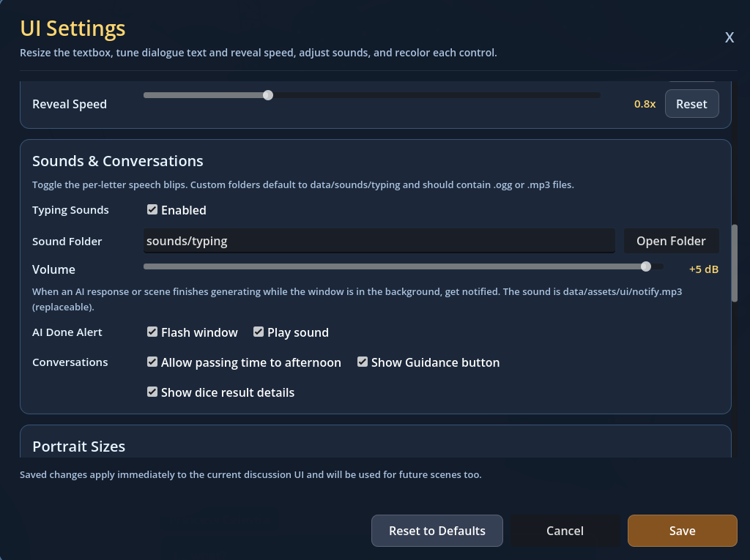Viewport: 750px width, 560px height.
Task: Toggle the Typing Sounds Enabled checkbox
Action: 152,209
